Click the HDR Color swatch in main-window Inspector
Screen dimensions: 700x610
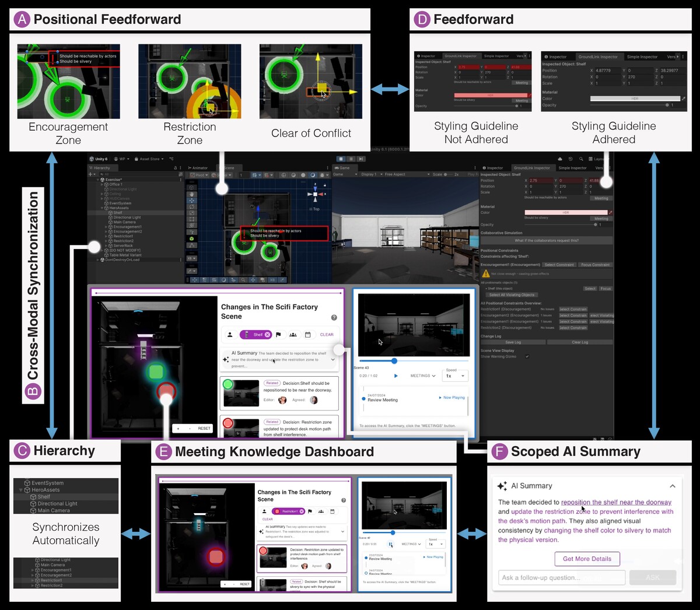(566, 212)
